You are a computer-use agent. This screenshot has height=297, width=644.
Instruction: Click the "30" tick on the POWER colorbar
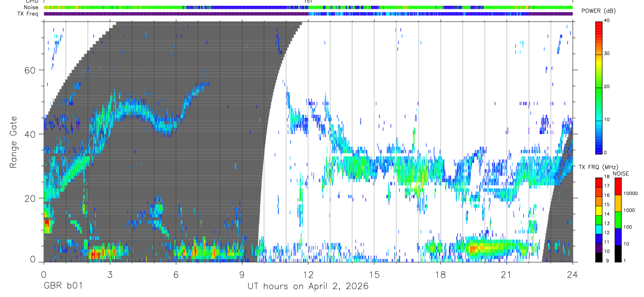point(607,54)
